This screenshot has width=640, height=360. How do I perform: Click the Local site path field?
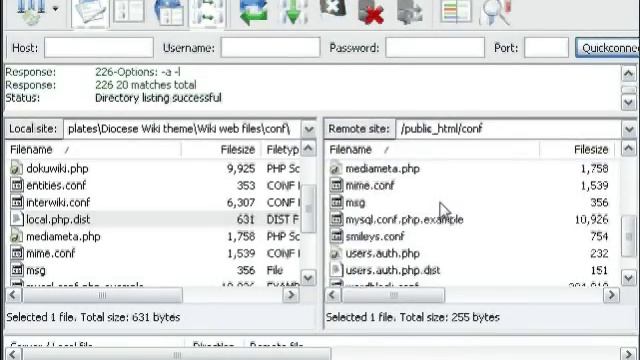(x=182, y=129)
